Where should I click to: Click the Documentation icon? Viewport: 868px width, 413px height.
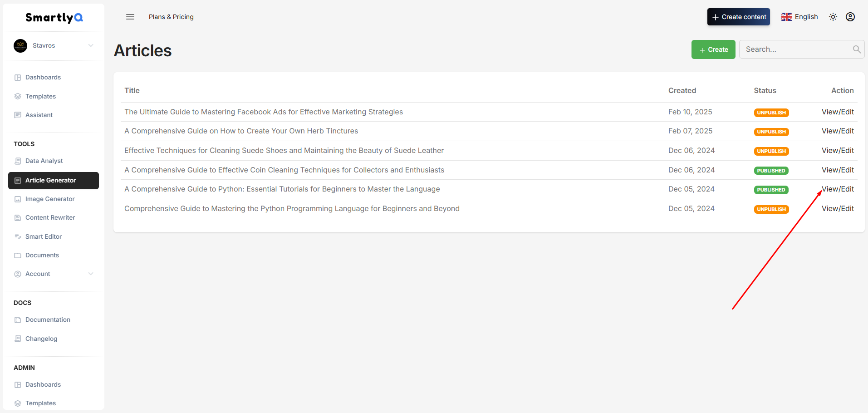(x=18, y=320)
